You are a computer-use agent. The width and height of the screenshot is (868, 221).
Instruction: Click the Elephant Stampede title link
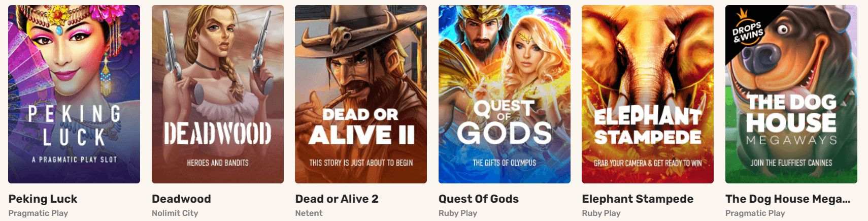coord(638,199)
